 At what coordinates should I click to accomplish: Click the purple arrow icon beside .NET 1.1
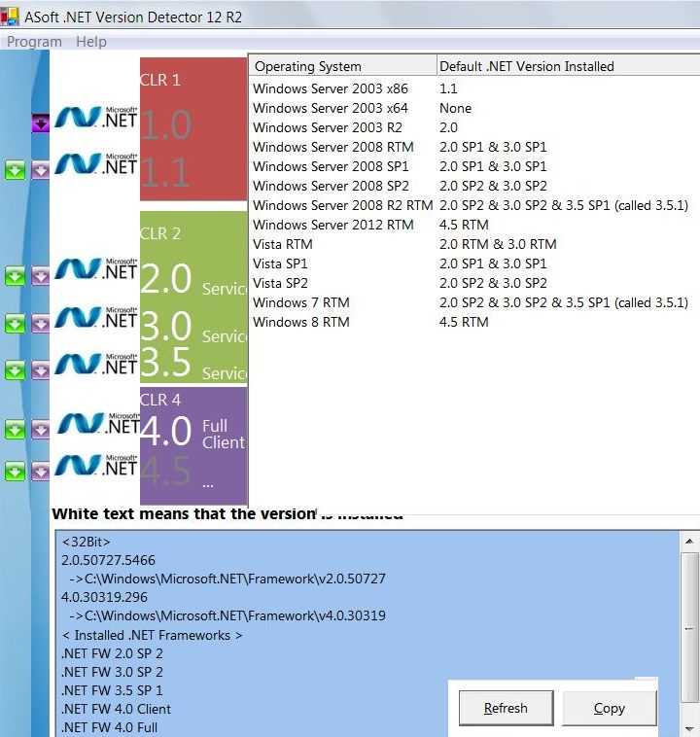pyautogui.click(x=41, y=170)
